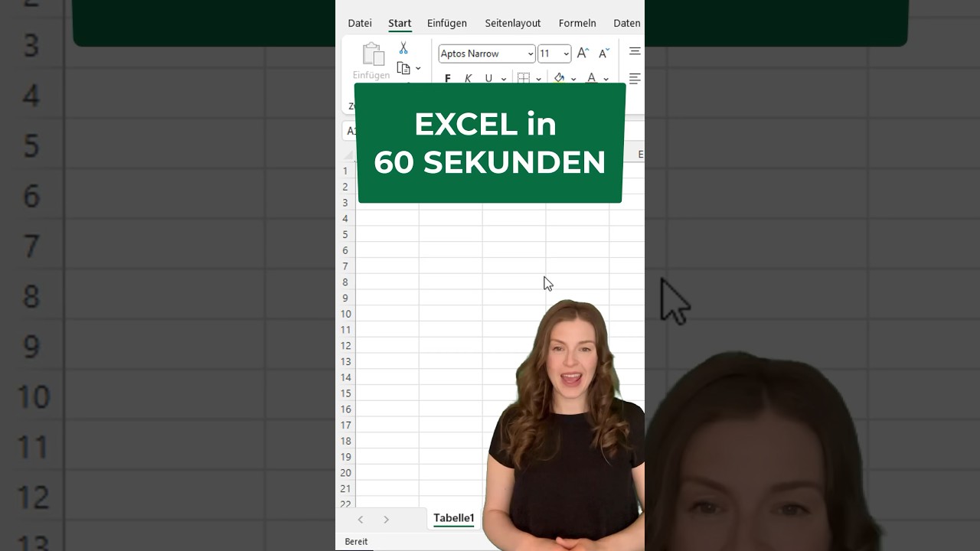Viewport: 980px width, 551px height.
Task: Select row header 1
Action: click(345, 171)
